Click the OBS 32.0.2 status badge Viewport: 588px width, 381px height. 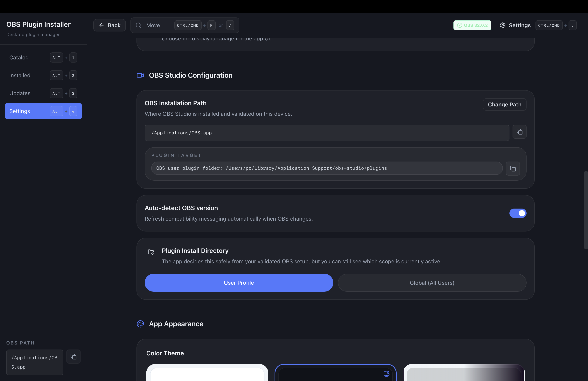(x=472, y=25)
